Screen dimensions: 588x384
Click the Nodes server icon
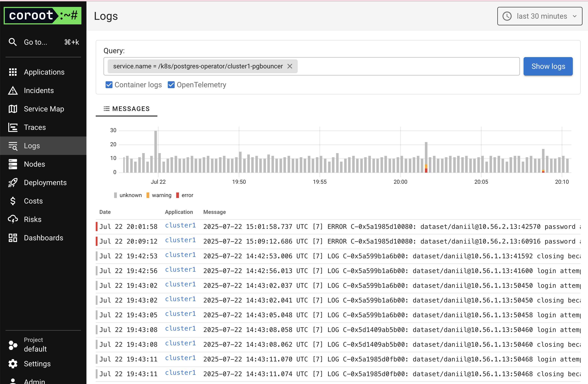(13, 164)
